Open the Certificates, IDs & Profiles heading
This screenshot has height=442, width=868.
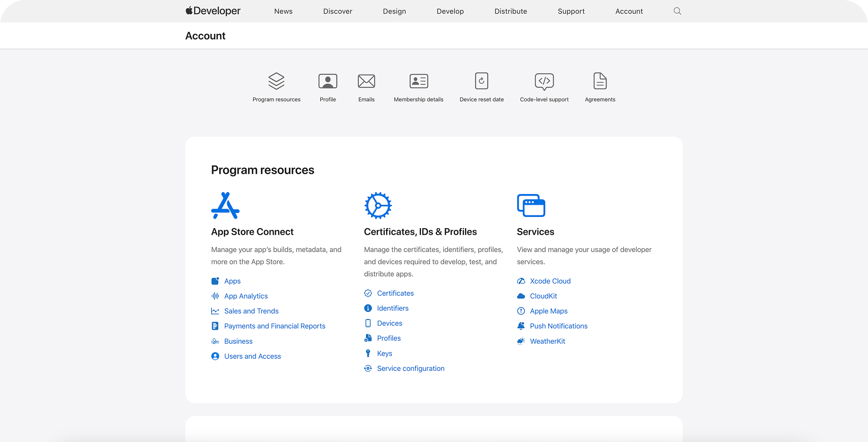click(420, 232)
